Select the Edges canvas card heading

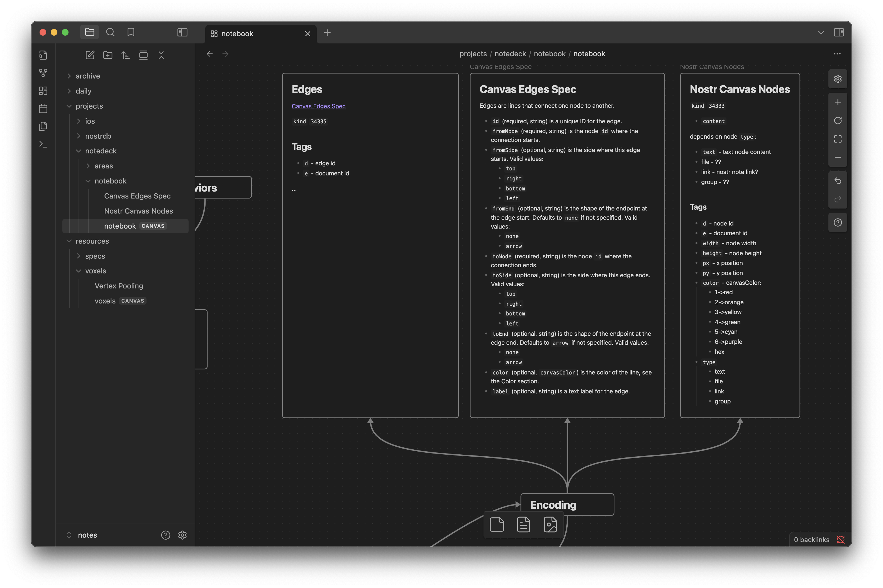point(307,89)
